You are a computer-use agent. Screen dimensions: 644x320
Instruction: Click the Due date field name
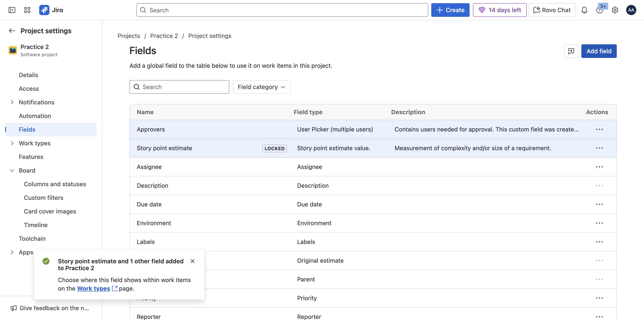(149, 204)
